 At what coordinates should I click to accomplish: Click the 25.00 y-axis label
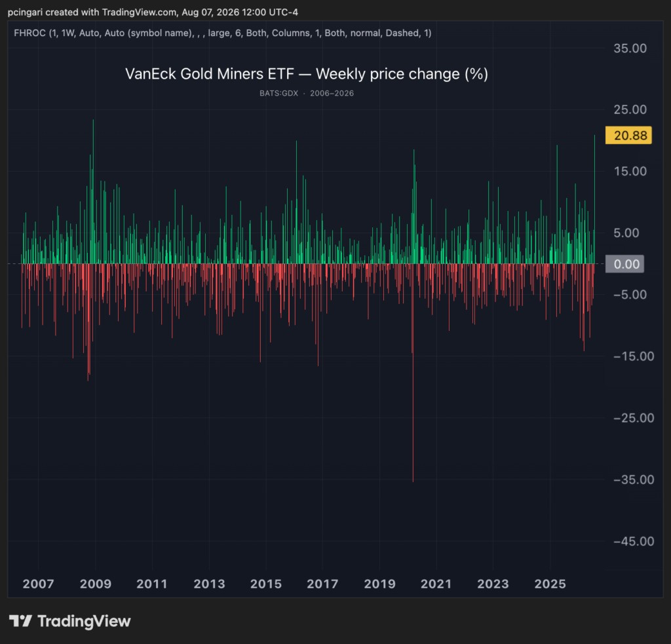pos(630,109)
